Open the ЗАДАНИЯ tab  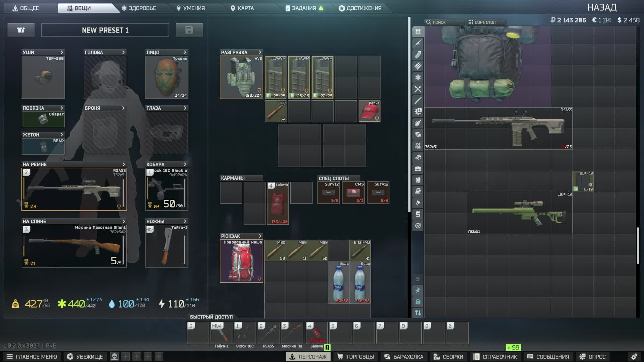[304, 8]
